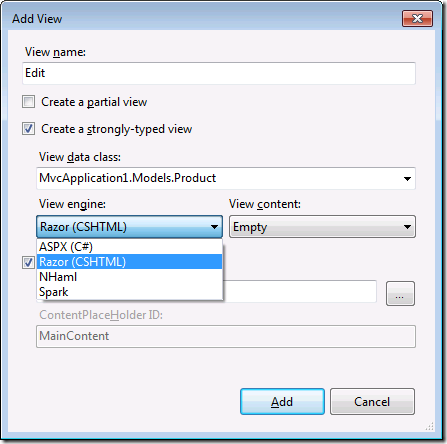447x444 pixels.
Task: Click the View data class text box
Action: [218, 179]
